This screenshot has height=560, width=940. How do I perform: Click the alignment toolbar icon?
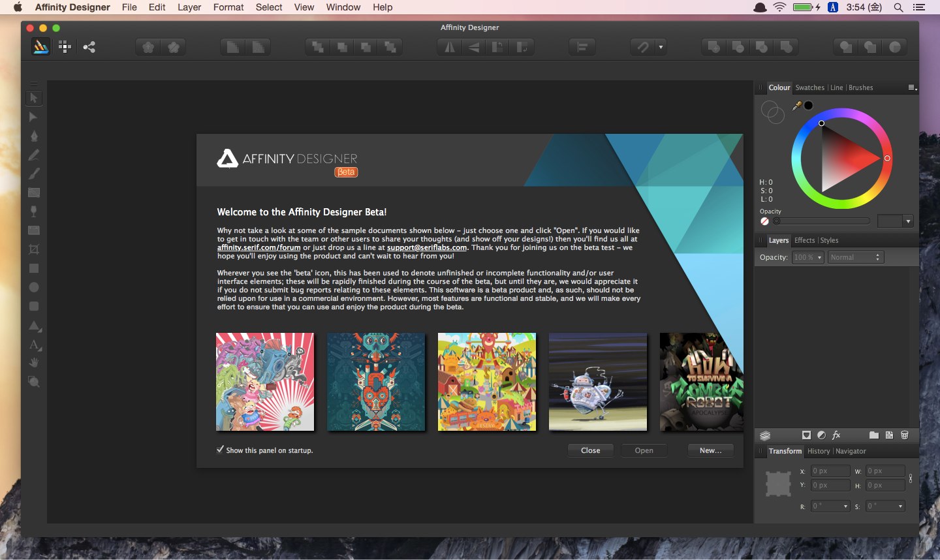(x=582, y=47)
